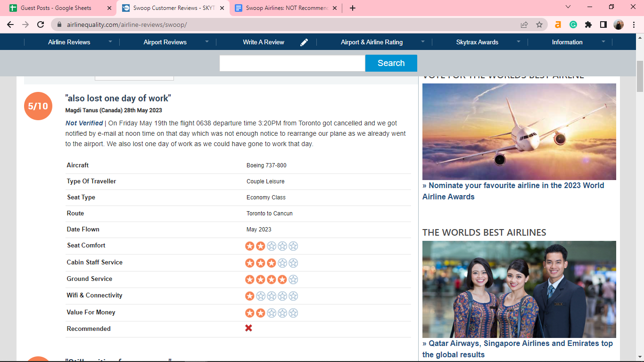644x362 pixels.
Task: Open Write A Review page
Action: 264,42
